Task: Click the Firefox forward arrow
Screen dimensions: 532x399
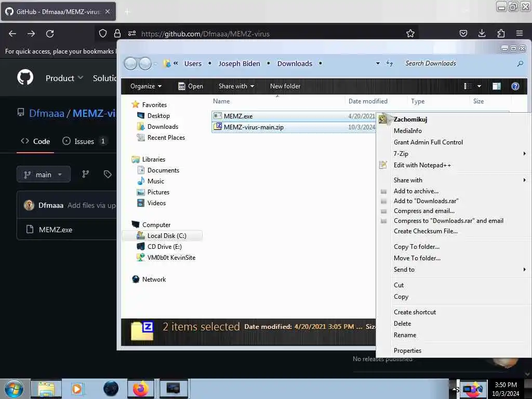Action: 31,34
